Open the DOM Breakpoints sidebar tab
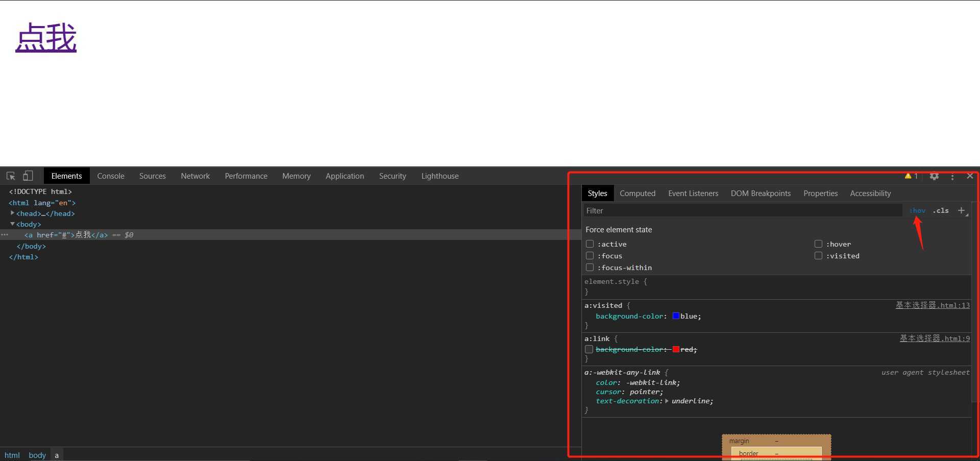This screenshot has height=461, width=980. point(761,193)
